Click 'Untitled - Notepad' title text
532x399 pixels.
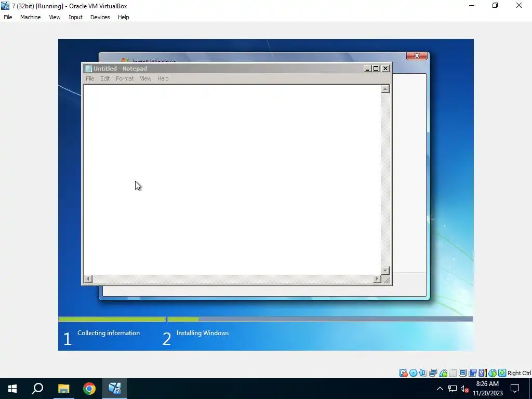[120, 69]
